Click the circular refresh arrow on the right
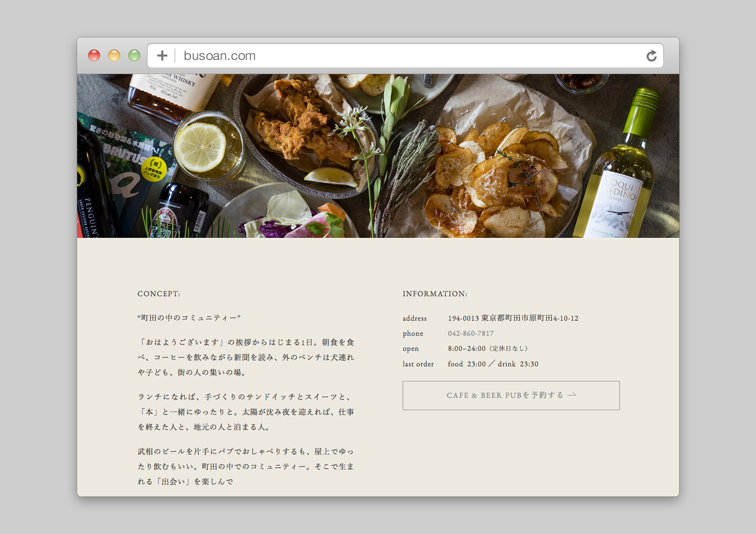756x534 pixels. coord(652,55)
